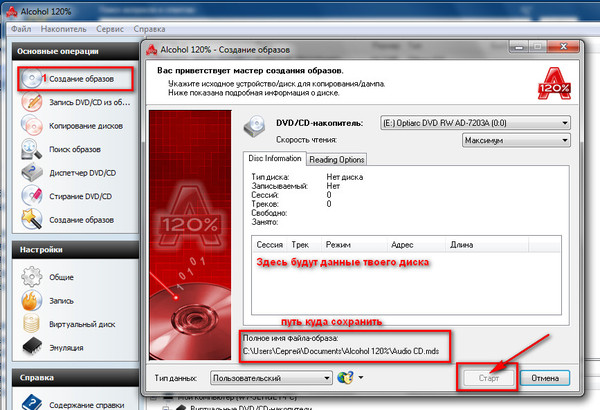Click the Запись flame icon in Настройки
The width and height of the screenshot is (600, 410).
click(x=32, y=301)
